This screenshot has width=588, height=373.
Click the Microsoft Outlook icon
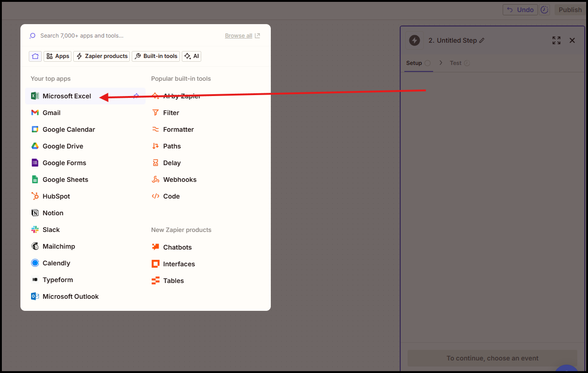point(35,296)
